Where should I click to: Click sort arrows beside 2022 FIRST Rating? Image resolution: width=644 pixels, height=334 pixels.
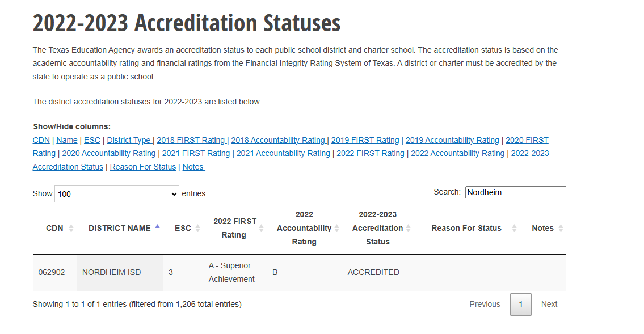coord(261,228)
